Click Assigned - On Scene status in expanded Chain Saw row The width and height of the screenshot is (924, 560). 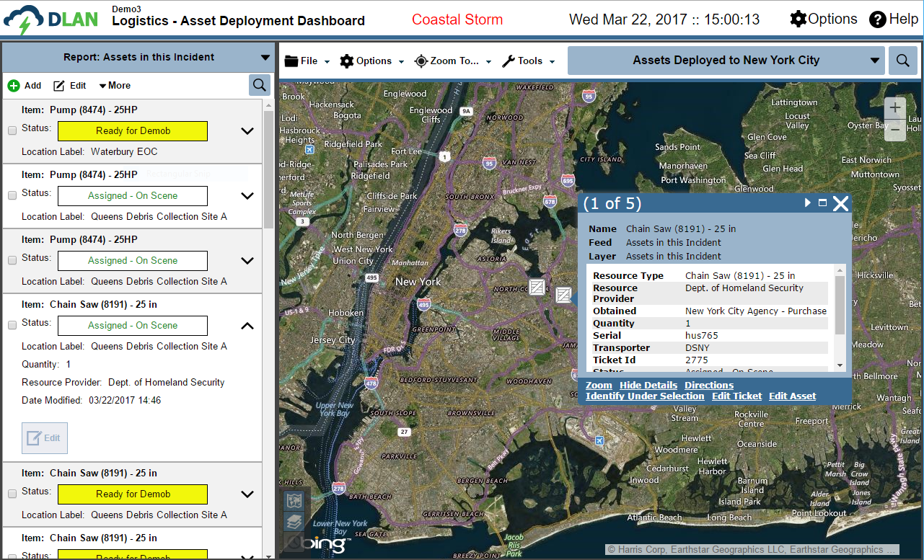(x=133, y=326)
